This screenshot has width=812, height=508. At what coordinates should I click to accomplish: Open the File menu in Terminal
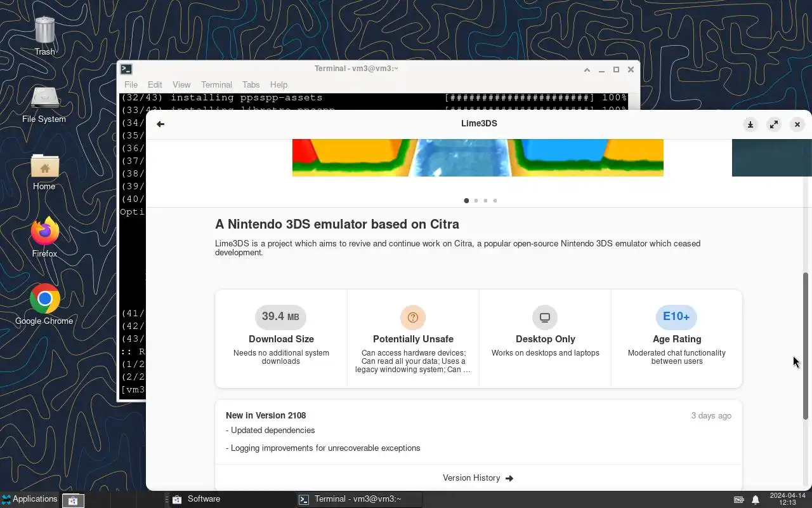(x=131, y=84)
